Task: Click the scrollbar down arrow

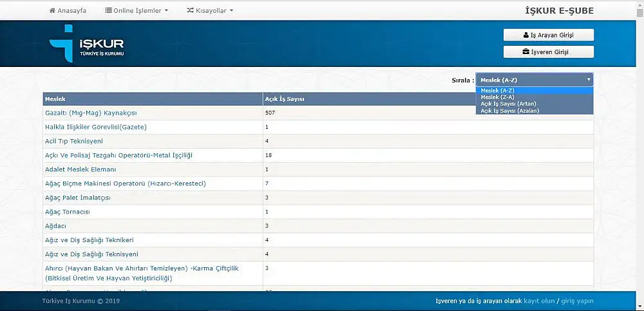Action: [640, 307]
